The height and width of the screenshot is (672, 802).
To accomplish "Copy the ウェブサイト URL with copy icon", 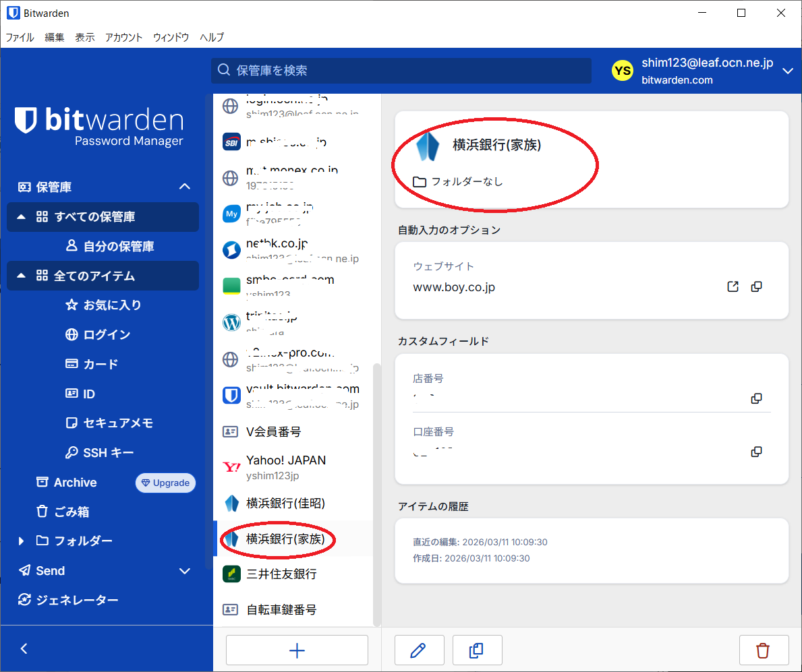I will point(756,286).
